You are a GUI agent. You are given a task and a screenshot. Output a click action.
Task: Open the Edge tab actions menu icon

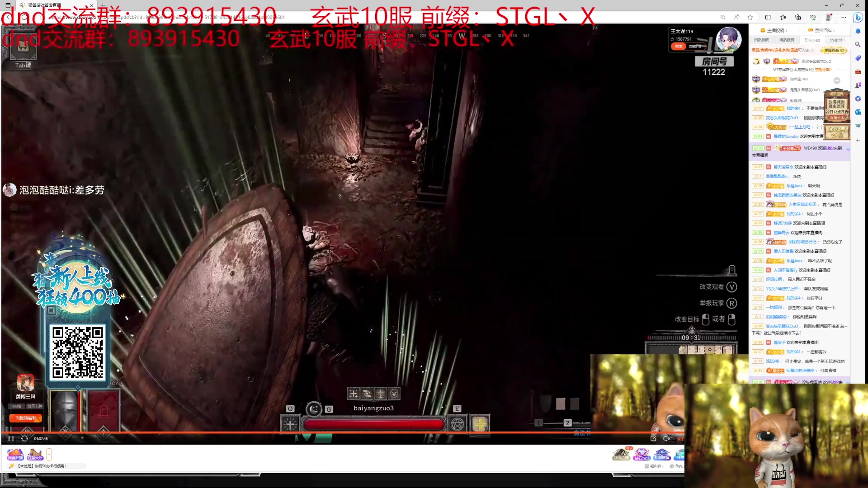click(x=8, y=5)
